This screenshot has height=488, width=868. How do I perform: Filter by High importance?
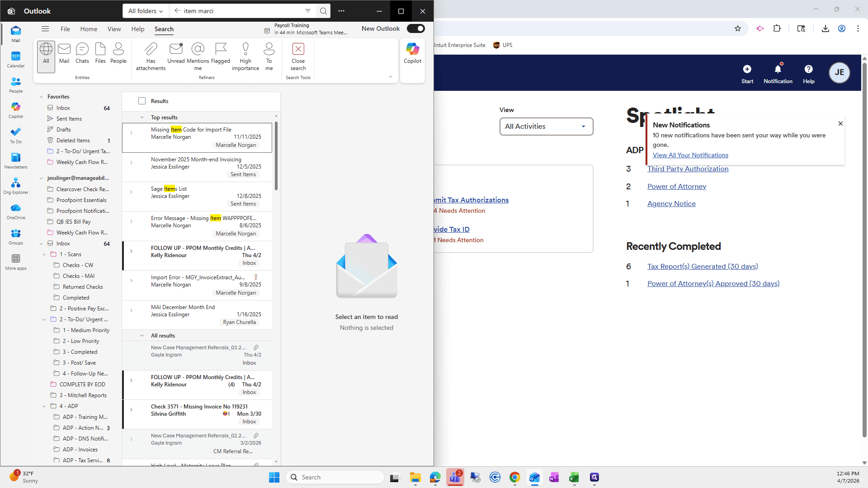pos(245,56)
